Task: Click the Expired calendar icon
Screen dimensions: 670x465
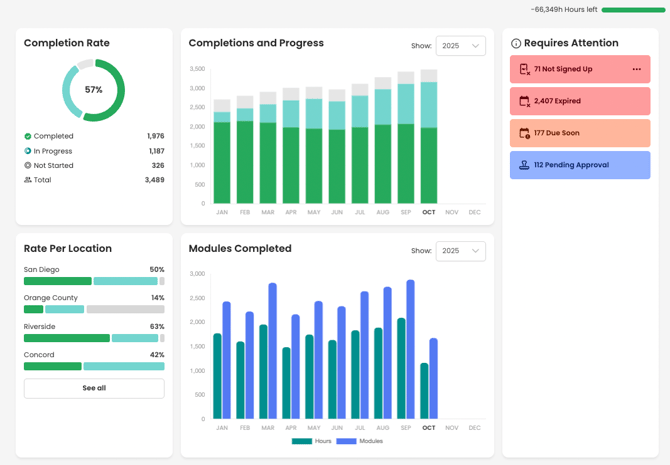Action: pyautogui.click(x=524, y=101)
